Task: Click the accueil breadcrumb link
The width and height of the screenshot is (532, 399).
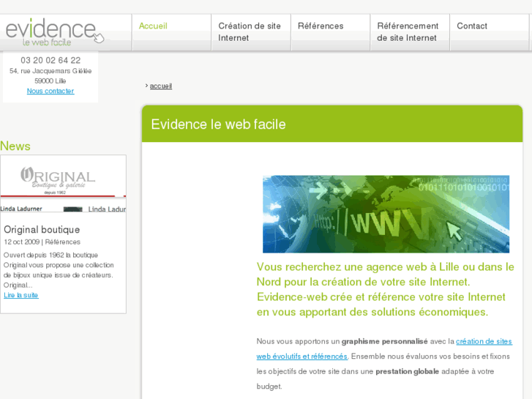Action: [161, 86]
